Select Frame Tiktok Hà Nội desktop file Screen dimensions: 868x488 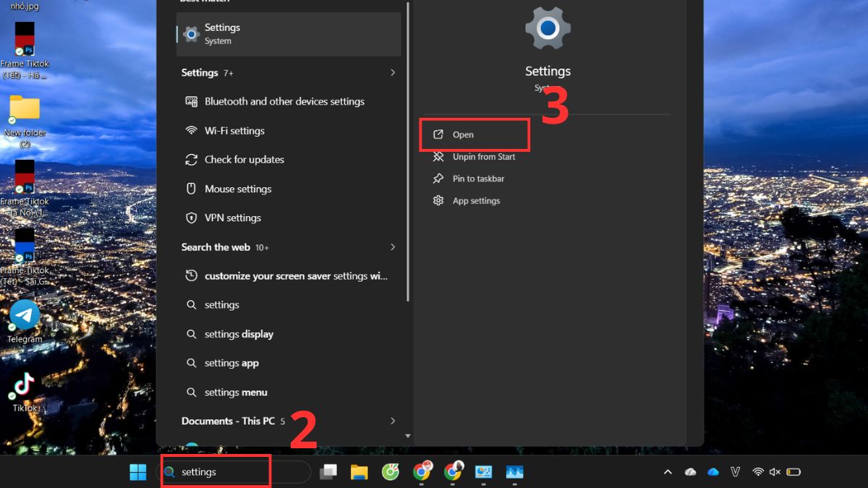click(x=25, y=188)
